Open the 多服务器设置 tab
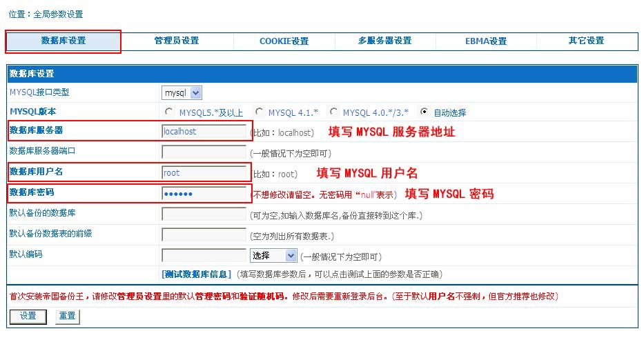The height and width of the screenshot is (362, 644). click(x=384, y=41)
